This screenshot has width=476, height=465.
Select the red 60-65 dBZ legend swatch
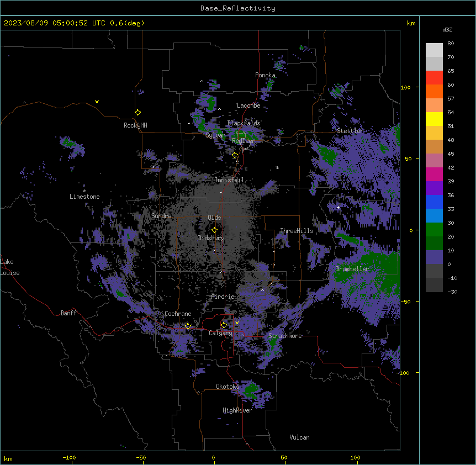[x=434, y=77]
